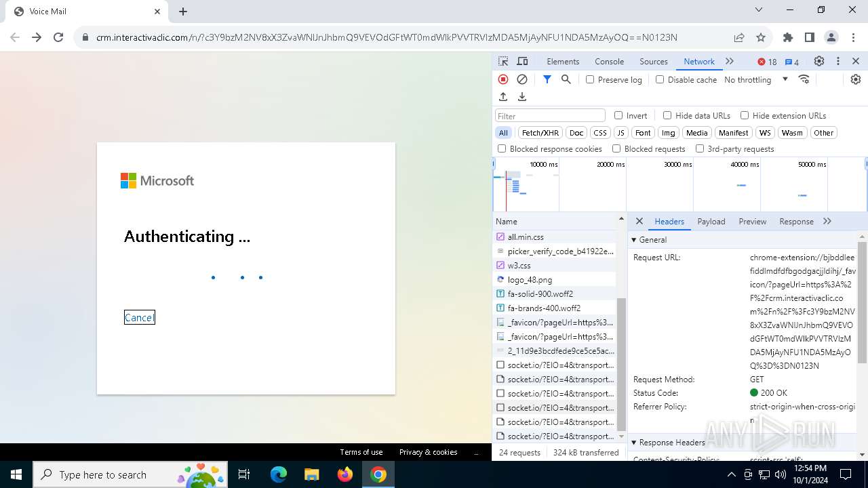868x488 pixels.
Task: Open File Explorer from the taskbar
Action: point(311,474)
